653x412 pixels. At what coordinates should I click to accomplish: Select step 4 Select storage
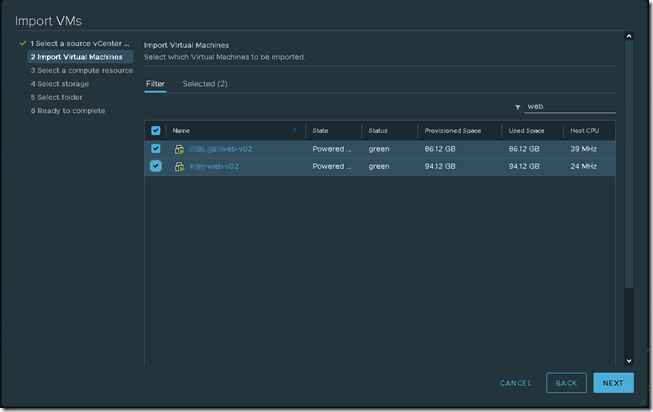point(60,84)
